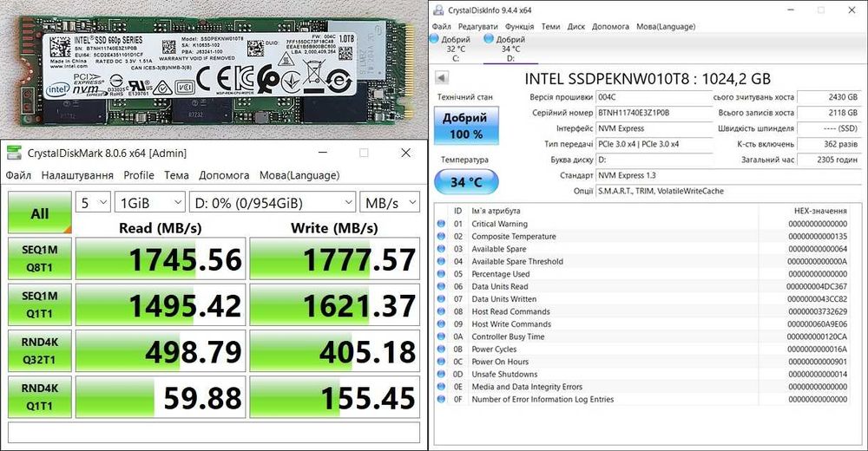Click the status orb for Host Write Commands
The image size is (868, 451).
(441, 324)
